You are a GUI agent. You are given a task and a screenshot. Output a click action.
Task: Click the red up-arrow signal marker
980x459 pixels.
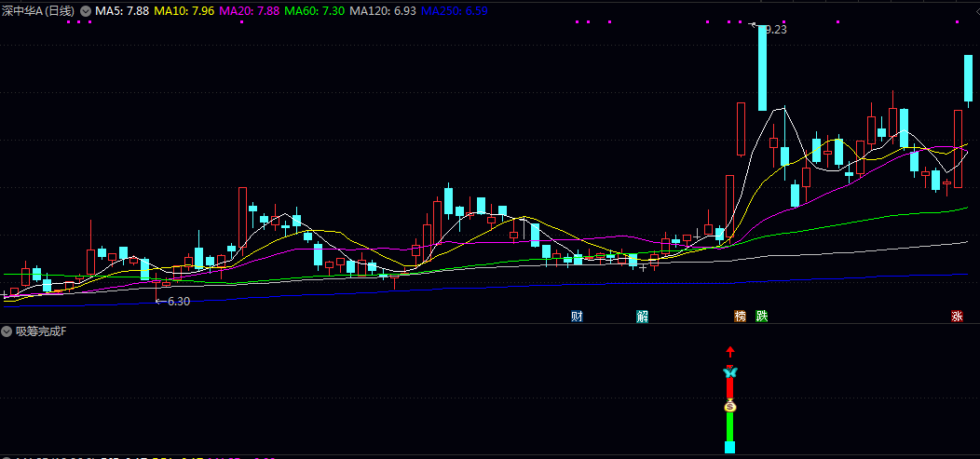[730, 352]
